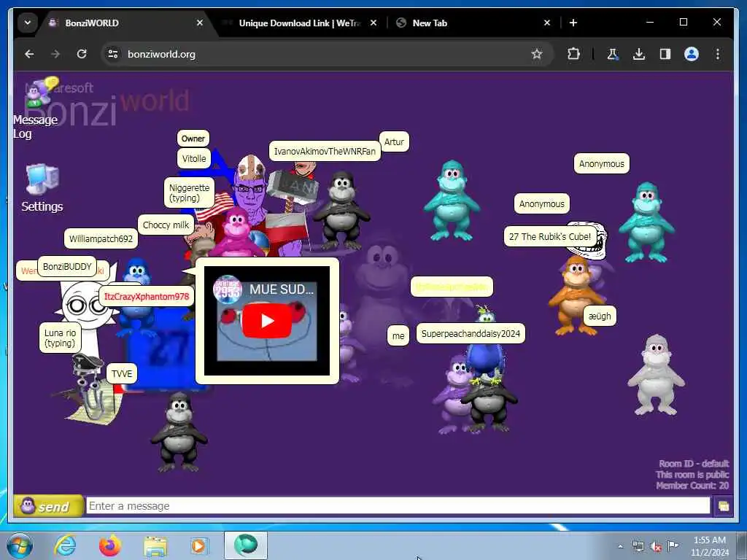Toggle Chrome side panel
The image size is (747, 560).
click(x=665, y=54)
